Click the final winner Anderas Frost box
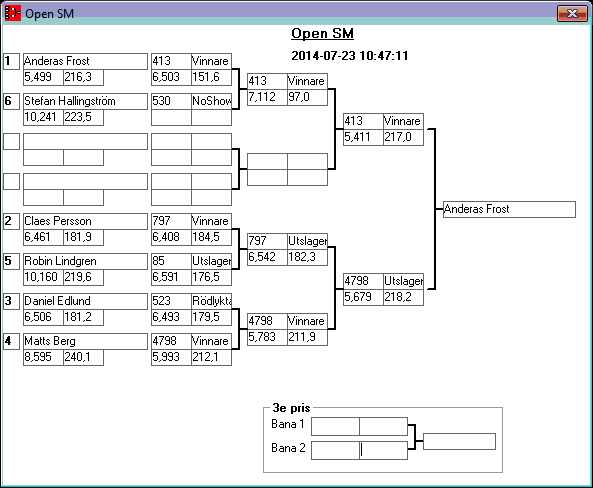Viewport: 593px width, 488px height. click(509, 209)
